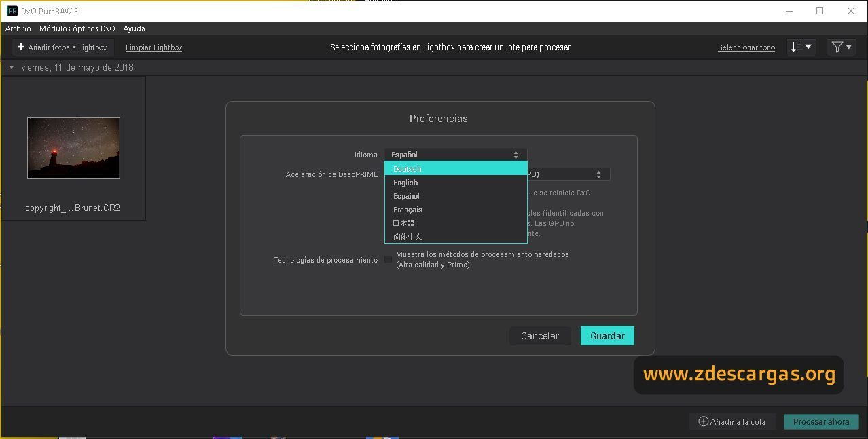Choose Deutsch from the language list
The image size is (868, 439).
456,169
